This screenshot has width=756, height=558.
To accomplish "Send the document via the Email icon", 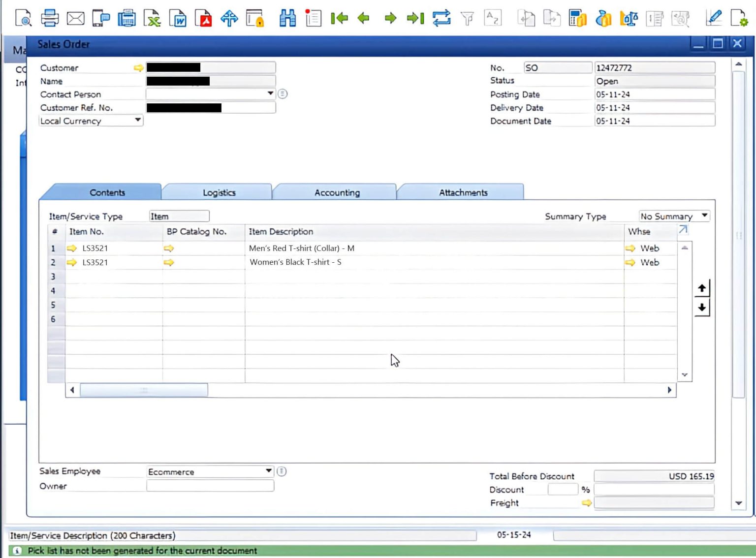I will pyautogui.click(x=74, y=18).
